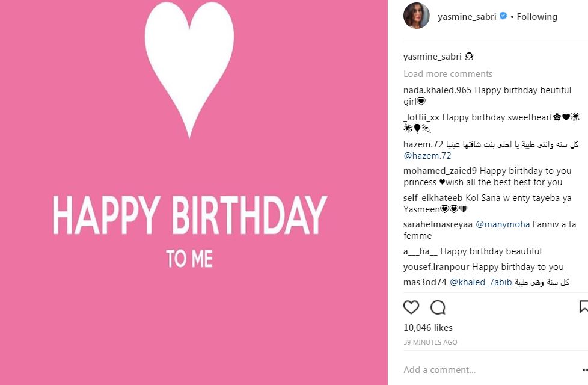Image resolution: width=588 pixels, height=385 pixels.
Task: Click the 39 MINUTES AGO timestamp
Action: click(430, 342)
